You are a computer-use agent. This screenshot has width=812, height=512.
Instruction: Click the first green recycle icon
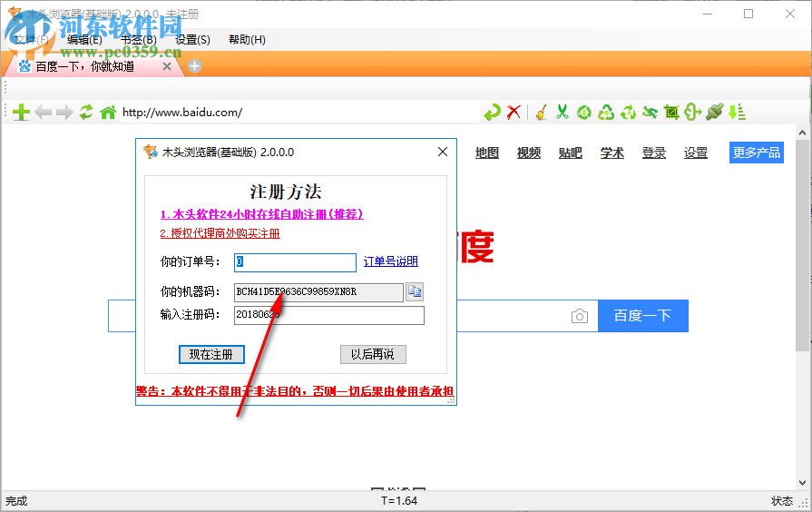click(x=606, y=112)
